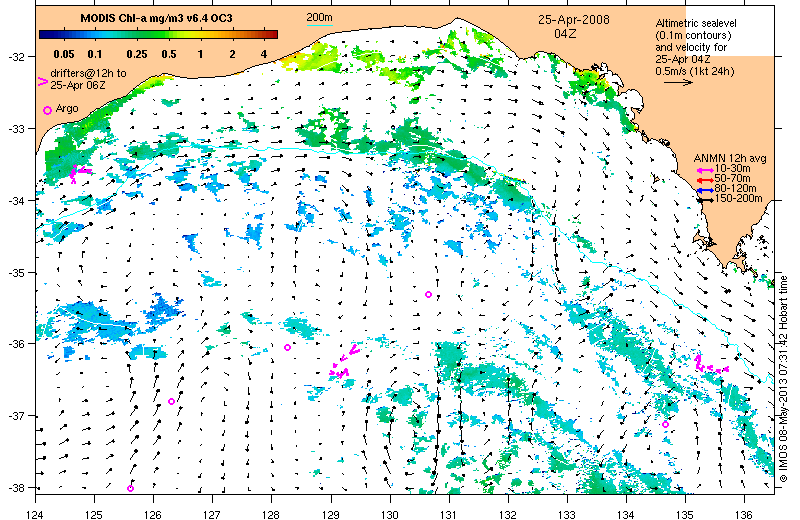The image size is (800, 520).
Task: Click the Argo legend circle symbol
Action: (47, 110)
